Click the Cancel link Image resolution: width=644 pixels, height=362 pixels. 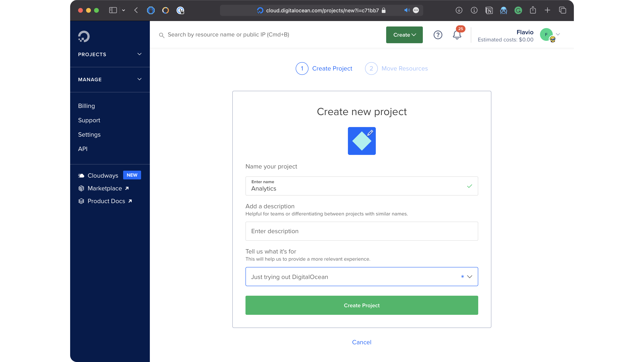pos(361,342)
